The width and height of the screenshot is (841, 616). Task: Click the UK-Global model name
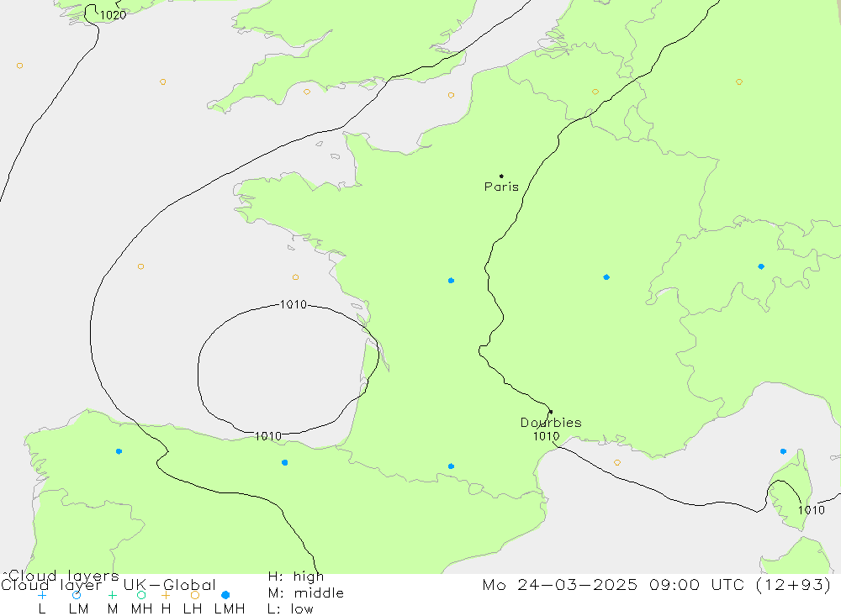point(170,585)
